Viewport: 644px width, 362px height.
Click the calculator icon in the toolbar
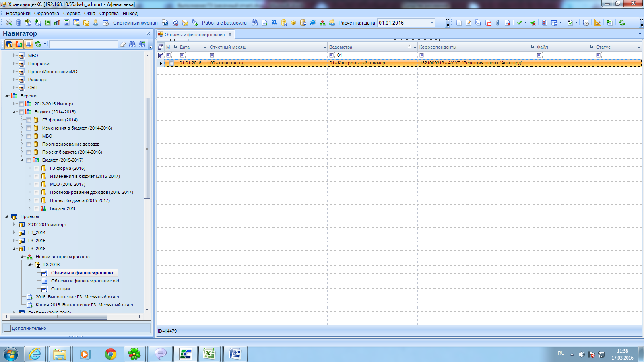[x=67, y=23]
